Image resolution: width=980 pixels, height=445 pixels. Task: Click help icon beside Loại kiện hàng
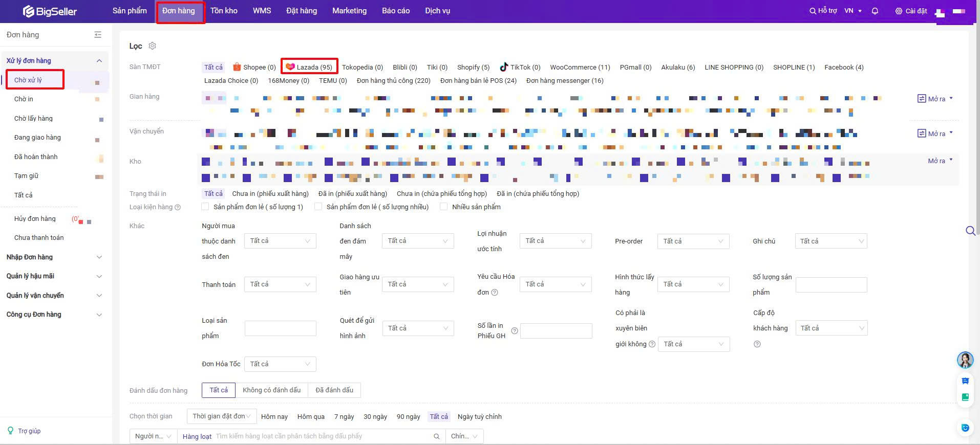click(178, 207)
